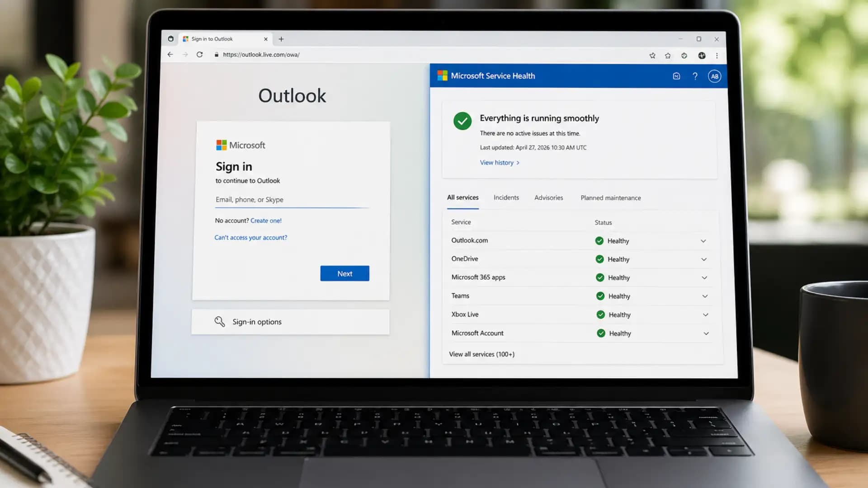Click the browser profile avatar icon
This screenshot has width=868, height=488.
pos(702,55)
